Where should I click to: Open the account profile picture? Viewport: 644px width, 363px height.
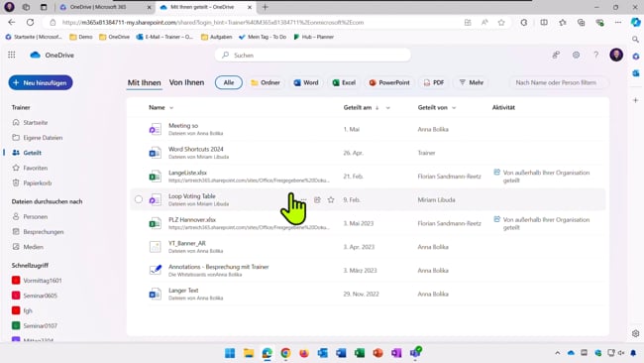[x=616, y=55]
